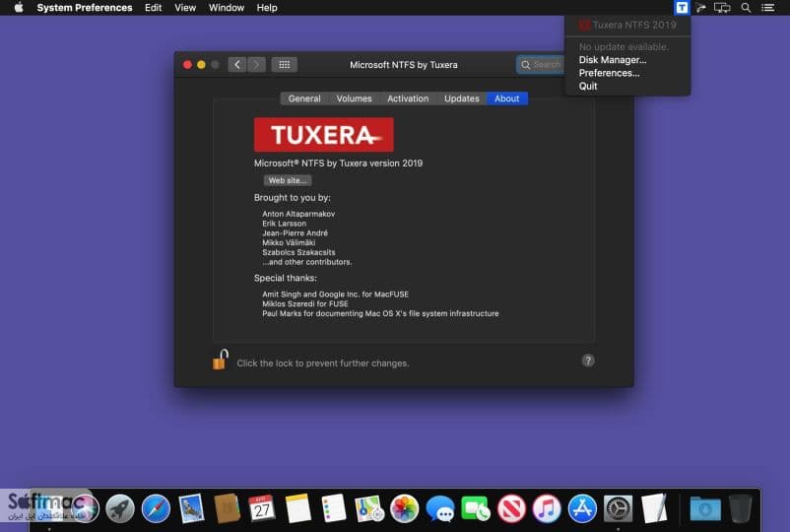Click the Web site... button
The width and height of the screenshot is (790, 532).
coord(288,180)
